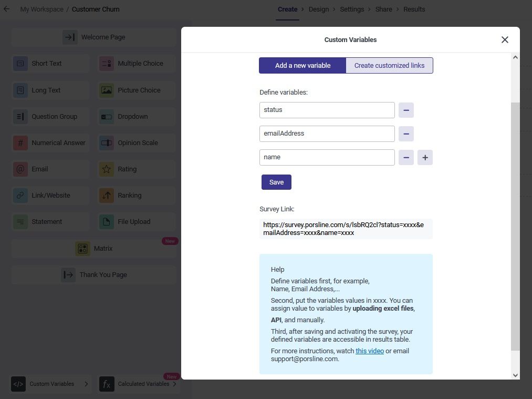Click in the status variable field
Screen dimensions: 532x399
(x=327, y=110)
